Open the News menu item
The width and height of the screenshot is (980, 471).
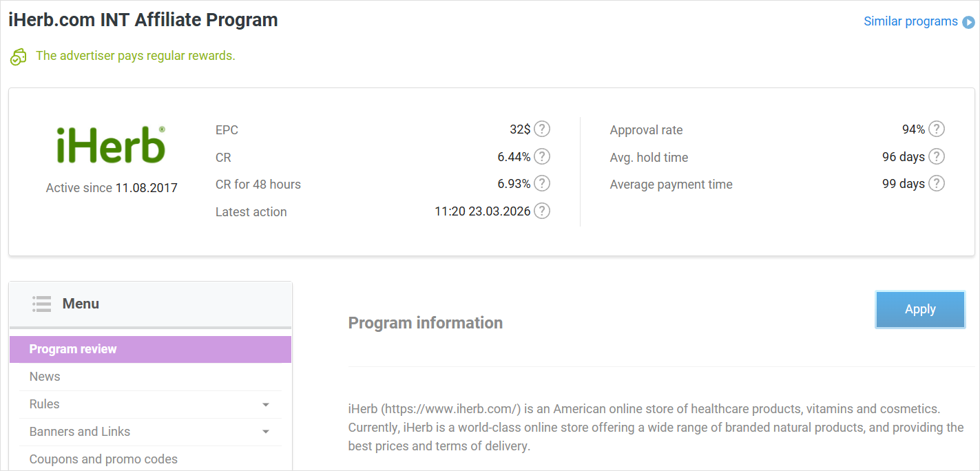45,377
